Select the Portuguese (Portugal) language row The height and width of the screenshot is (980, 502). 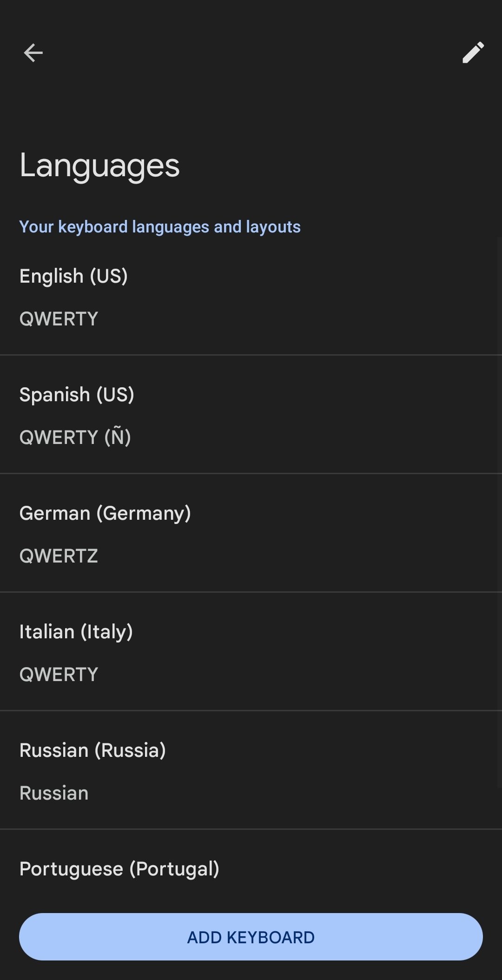[251, 869]
